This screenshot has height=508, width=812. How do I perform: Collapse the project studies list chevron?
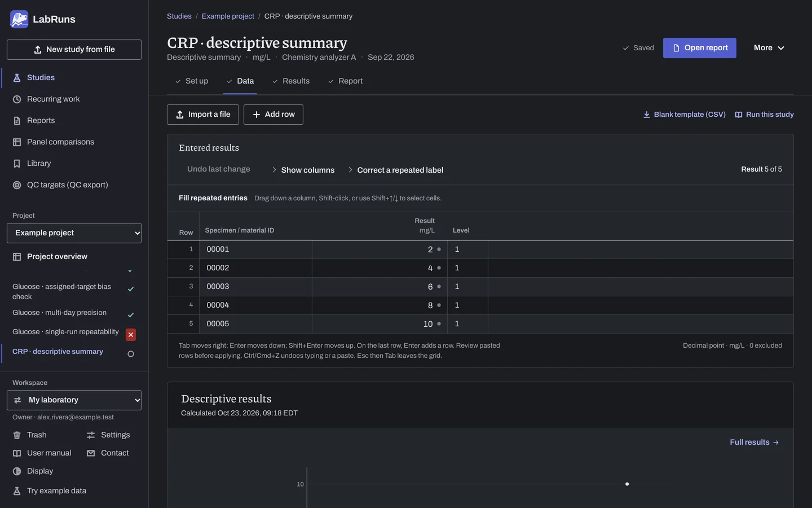coord(130,271)
